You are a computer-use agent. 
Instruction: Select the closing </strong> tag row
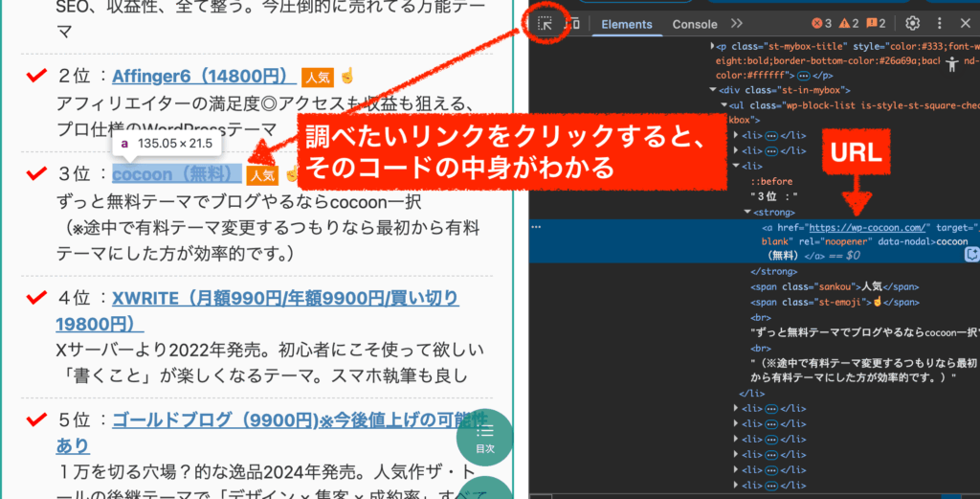(x=773, y=272)
